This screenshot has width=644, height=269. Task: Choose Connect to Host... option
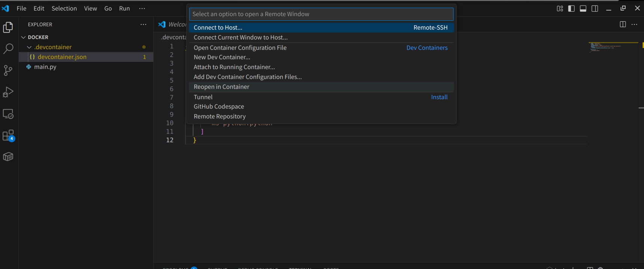[x=321, y=27]
